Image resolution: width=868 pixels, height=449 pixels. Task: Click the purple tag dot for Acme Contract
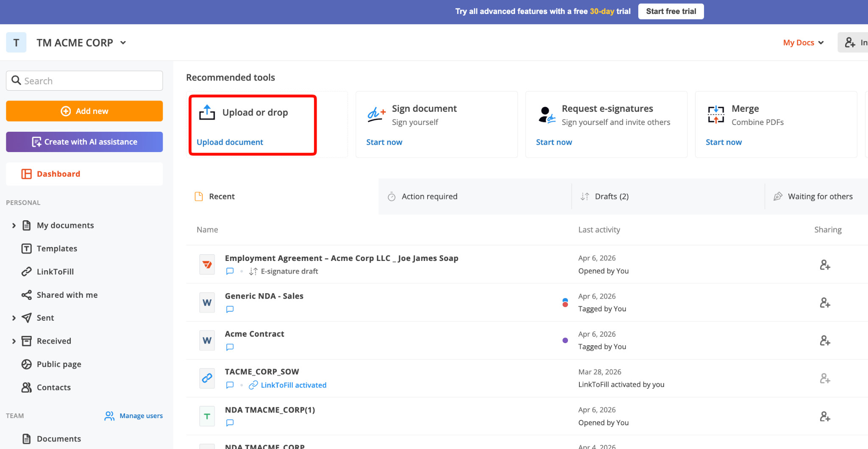[x=565, y=340]
